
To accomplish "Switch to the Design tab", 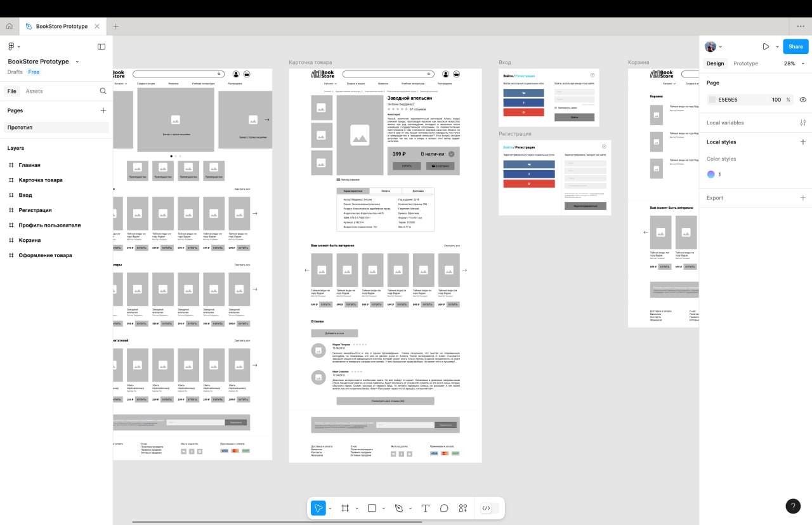I will coord(715,63).
